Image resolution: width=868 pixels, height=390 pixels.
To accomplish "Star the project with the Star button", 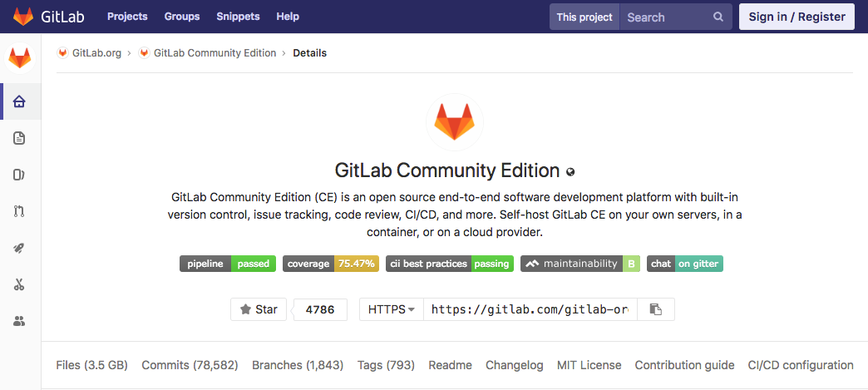I will pos(259,309).
